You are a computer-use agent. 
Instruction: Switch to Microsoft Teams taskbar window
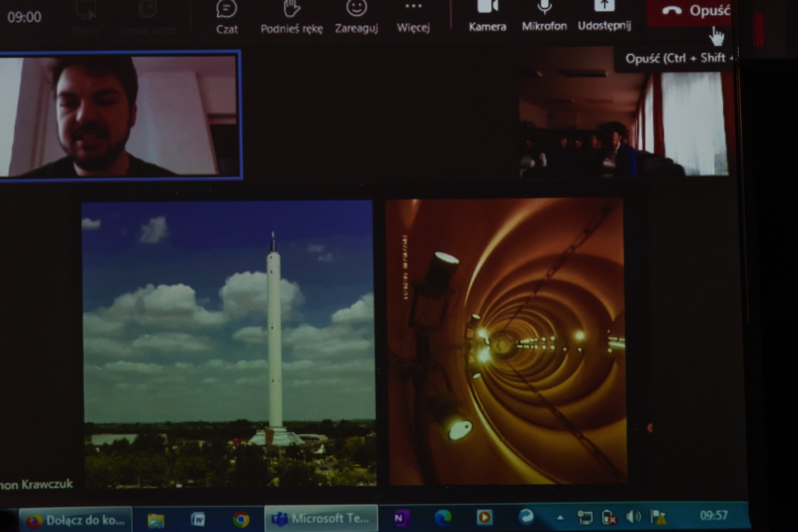[x=321, y=519]
